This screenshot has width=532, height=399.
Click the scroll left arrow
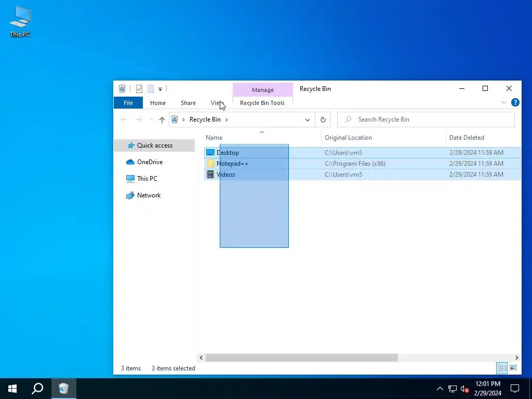coord(201,357)
